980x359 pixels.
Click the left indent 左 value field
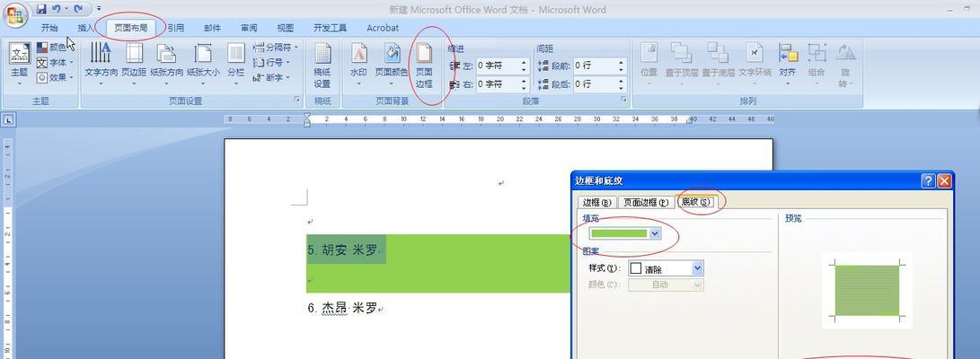click(x=498, y=66)
